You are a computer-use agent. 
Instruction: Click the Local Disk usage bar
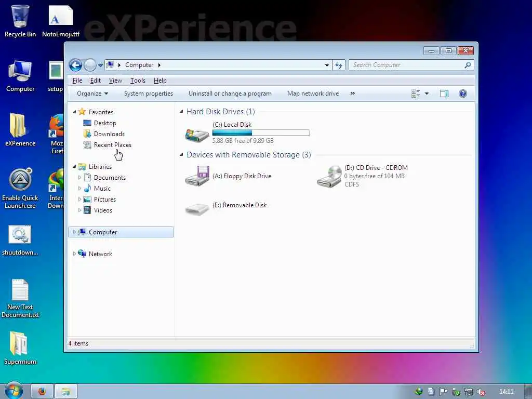coord(261,132)
